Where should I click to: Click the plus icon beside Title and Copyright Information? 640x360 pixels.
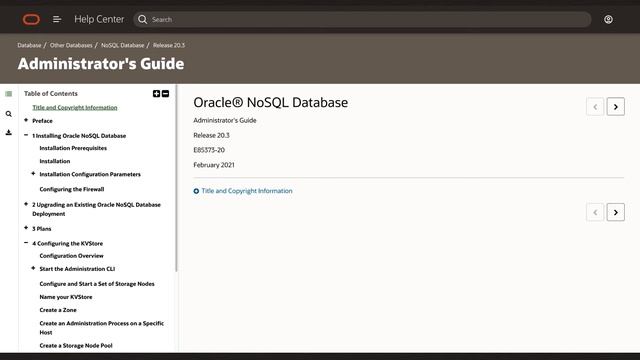tap(196, 191)
